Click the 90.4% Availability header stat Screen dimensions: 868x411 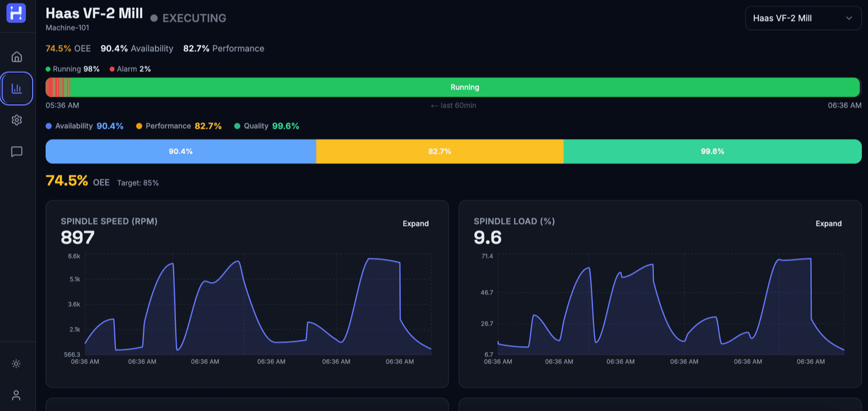pyautogui.click(x=137, y=49)
